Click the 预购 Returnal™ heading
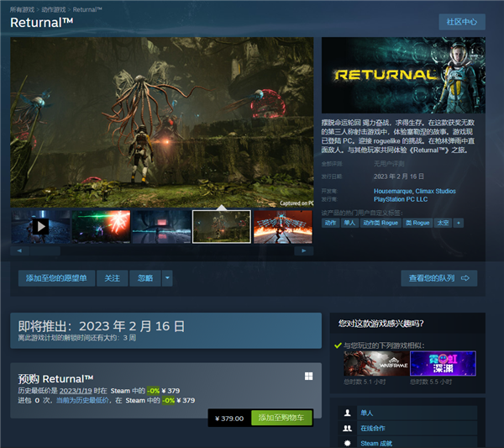The image size is (504, 448). pyautogui.click(x=56, y=379)
